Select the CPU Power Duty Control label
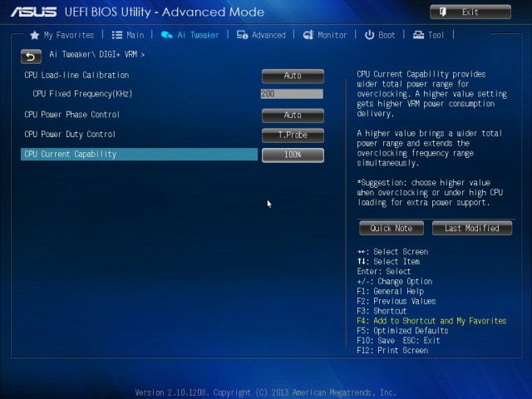The height and width of the screenshot is (399, 532). pos(70,134)
